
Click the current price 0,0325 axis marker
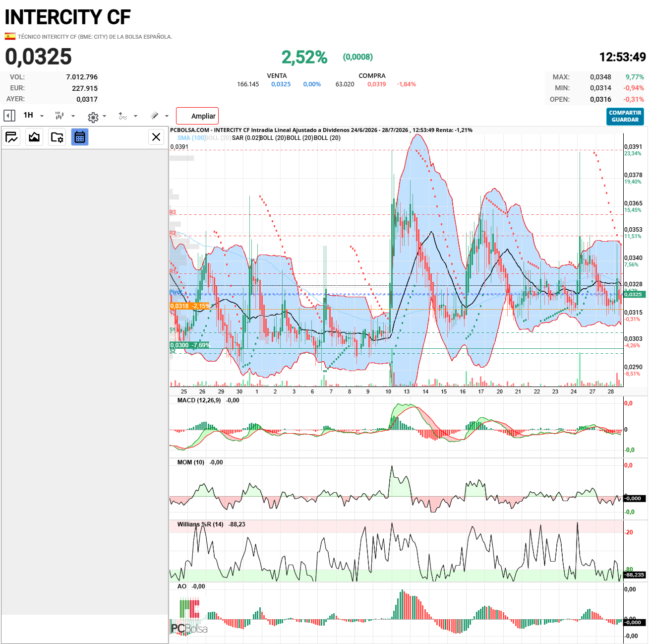[x=634, y=294]
